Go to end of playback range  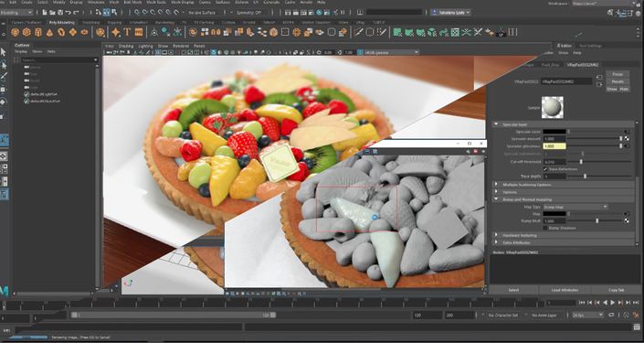point(636,302)
